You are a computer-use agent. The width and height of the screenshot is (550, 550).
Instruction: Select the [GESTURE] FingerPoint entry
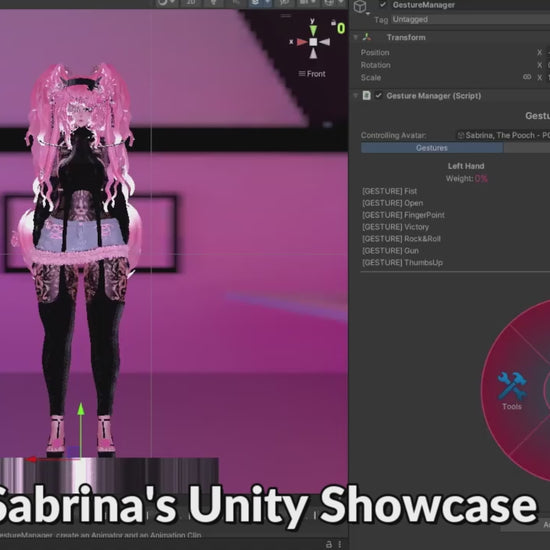403,215
